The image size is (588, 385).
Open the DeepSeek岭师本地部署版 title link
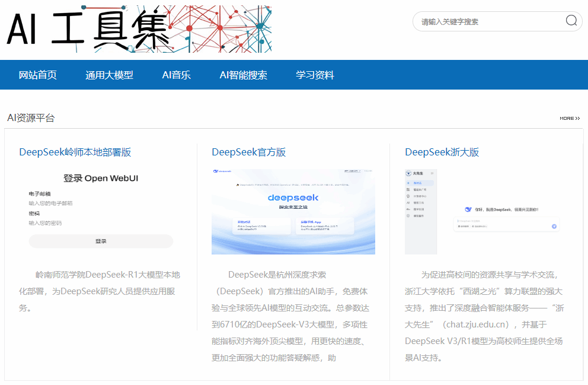coord(75,152)
